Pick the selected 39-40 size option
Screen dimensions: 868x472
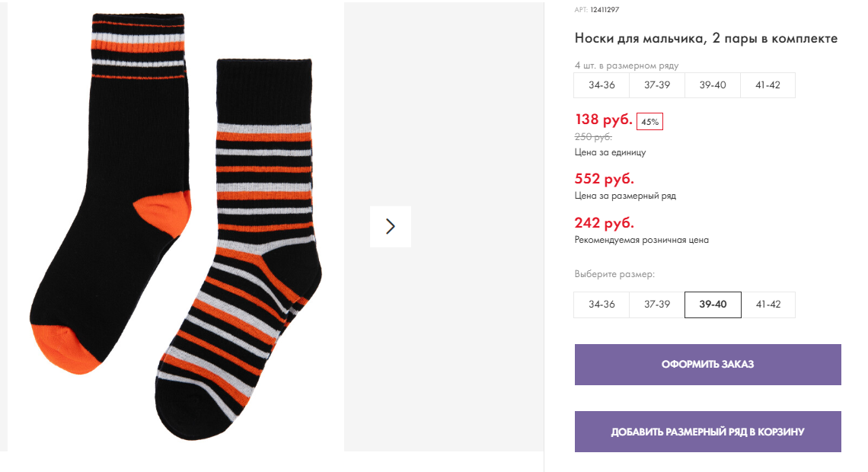pyautogui.click(x=713, y=305)
